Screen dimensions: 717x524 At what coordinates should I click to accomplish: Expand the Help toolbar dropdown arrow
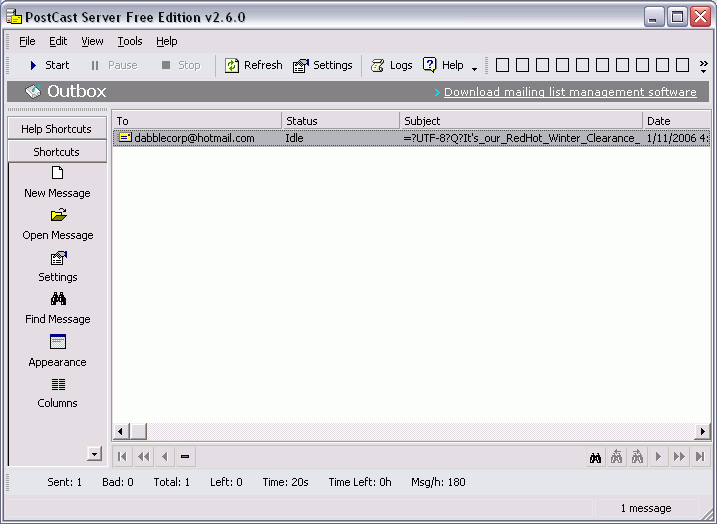[x=474, y=69]
